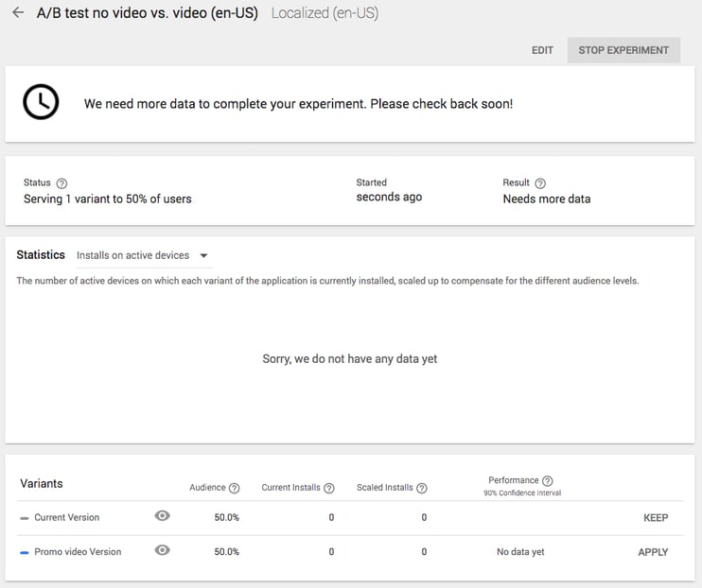Click Promo video Version's Scaled Installs value 0
The height and width of the screenshot is (588, 702).
(x=424, y=552)
